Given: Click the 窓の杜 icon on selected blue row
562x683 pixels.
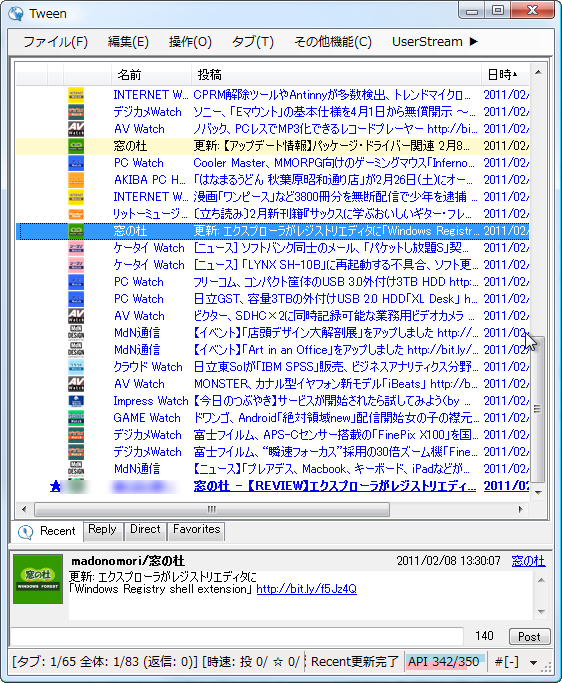Looking at the screenshot, I should pos(76,230).
